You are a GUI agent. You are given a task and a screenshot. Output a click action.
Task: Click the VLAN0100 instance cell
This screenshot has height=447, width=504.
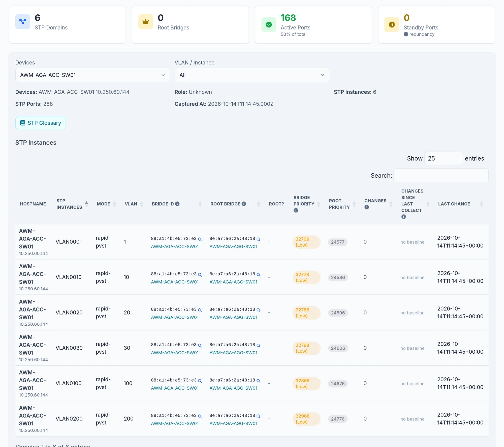(69, 383)
